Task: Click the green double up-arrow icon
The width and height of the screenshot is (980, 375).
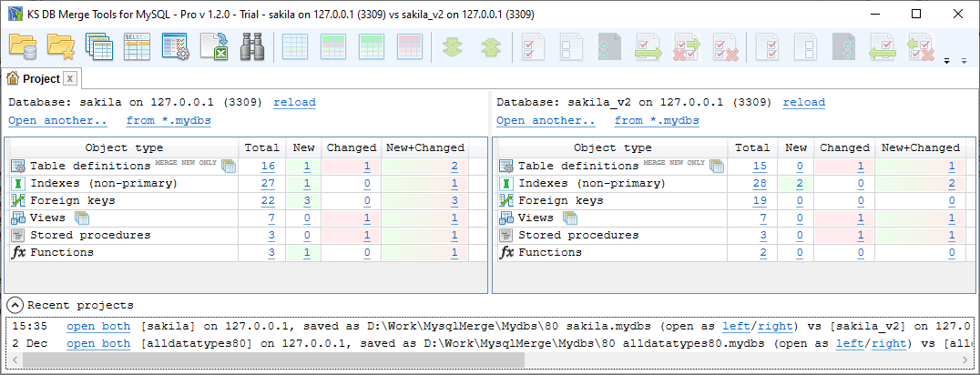Action: [492, 47]
